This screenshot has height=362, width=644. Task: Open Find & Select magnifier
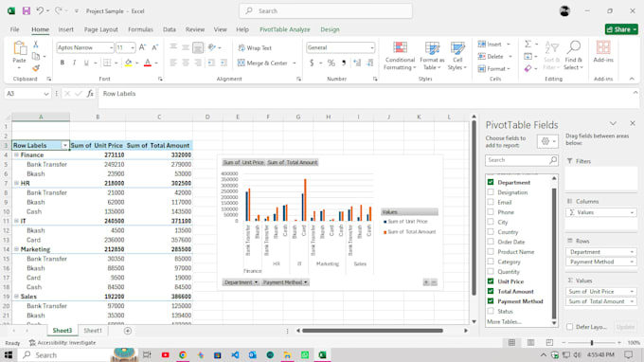pos(573,56)
